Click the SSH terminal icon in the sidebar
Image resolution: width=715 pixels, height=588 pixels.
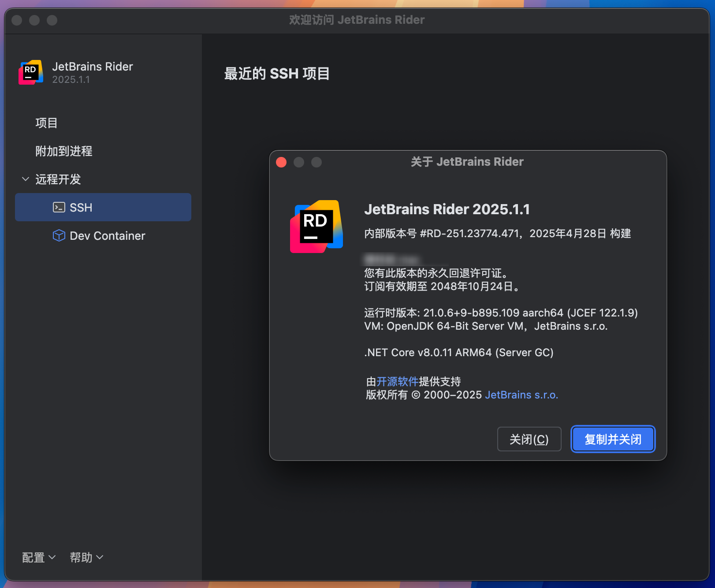click(x=59, y=207)
